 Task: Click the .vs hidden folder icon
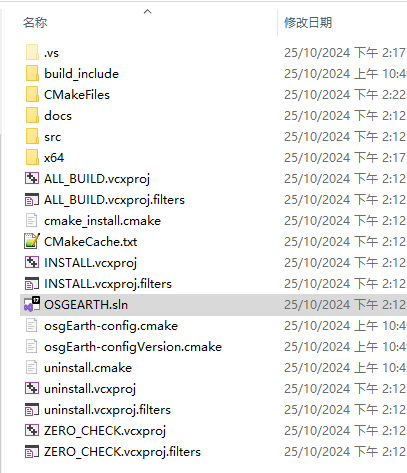tap(32, 52)
